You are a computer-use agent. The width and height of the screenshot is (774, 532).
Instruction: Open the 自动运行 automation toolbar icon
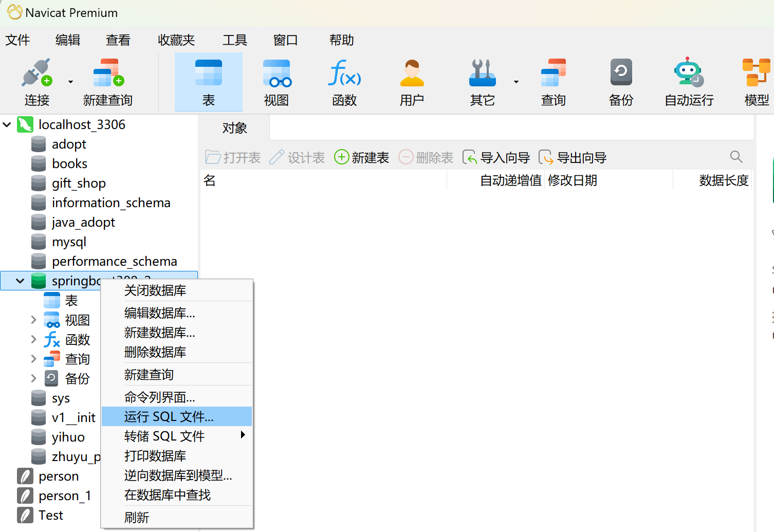tap(689, 82)
